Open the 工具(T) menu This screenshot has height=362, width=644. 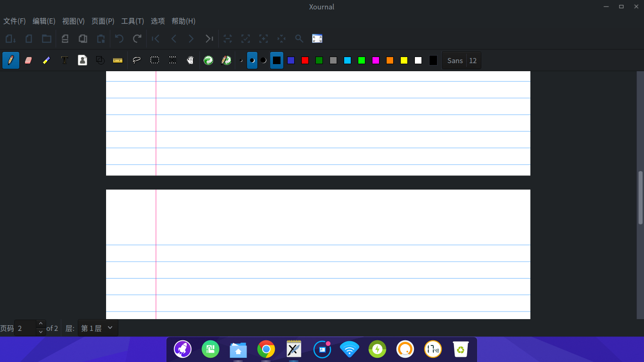click(x=132, y=21)
